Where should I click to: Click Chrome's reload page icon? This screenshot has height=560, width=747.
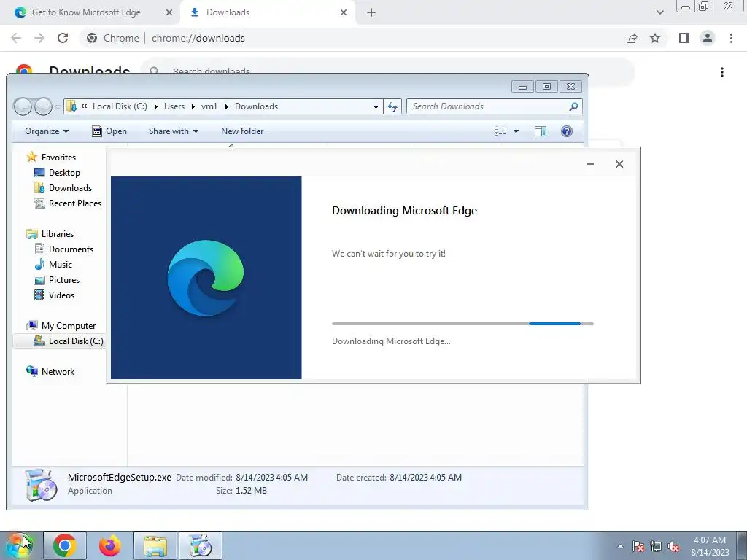click(x=63, y=38)
